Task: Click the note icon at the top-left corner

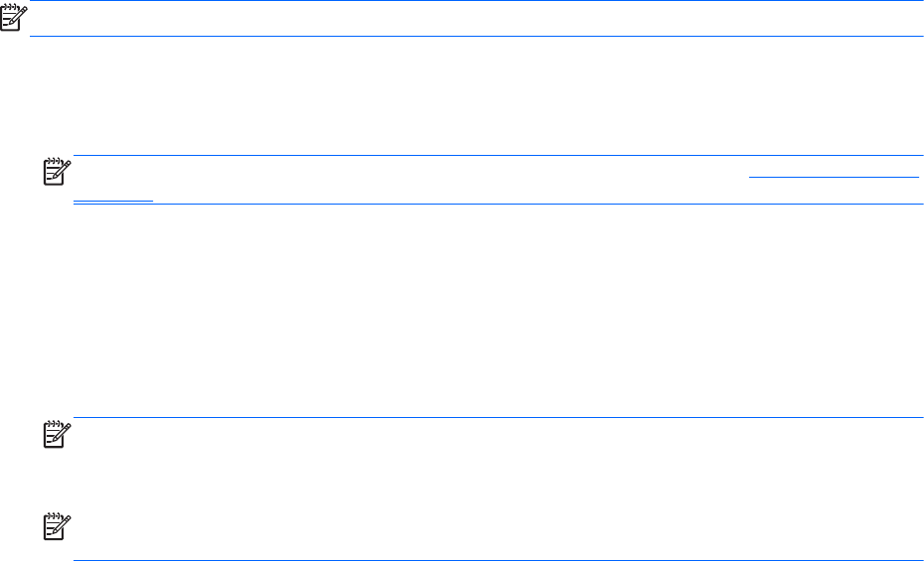Action: pos(15,19)
